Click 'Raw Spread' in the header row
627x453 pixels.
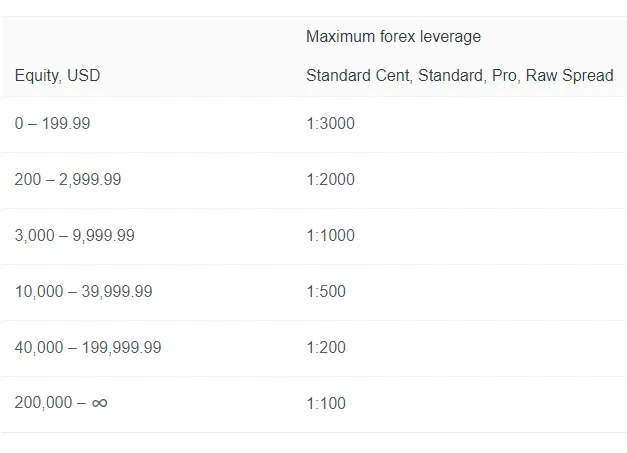tap(569, 76)
